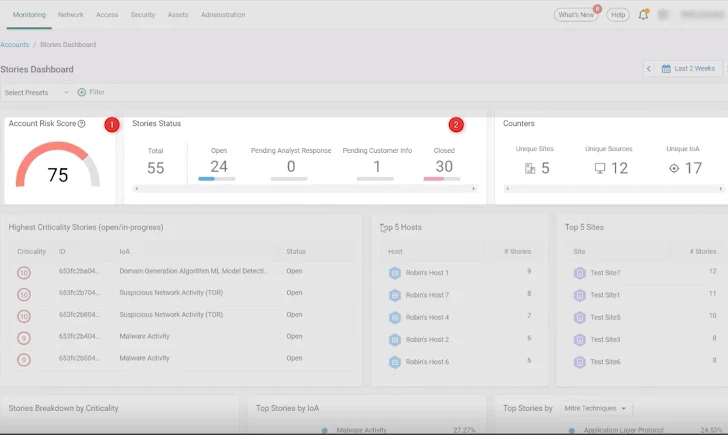Open the Administration tab
Screen dimensions: 728x435
(x=223, y=15)
